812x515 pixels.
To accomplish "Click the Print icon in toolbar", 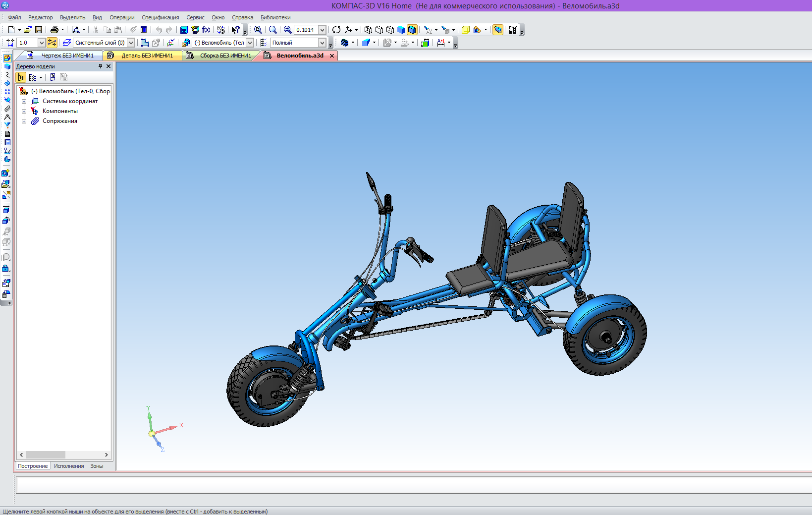I will click(54, 30).
